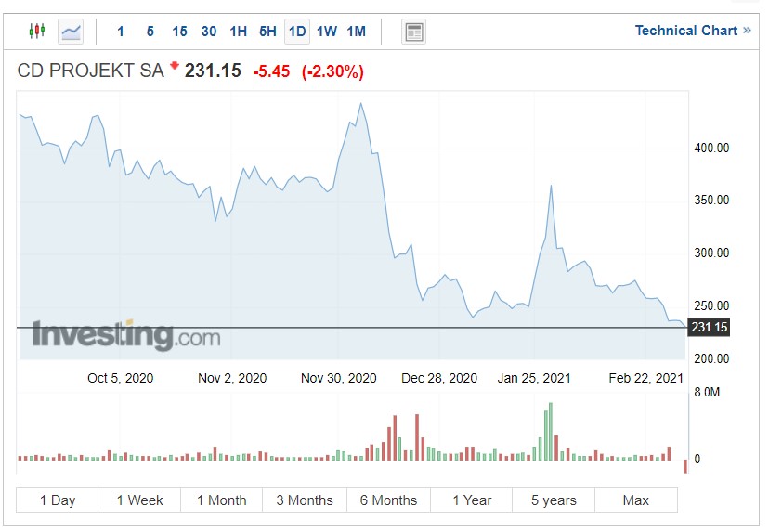Viewport: 769px width, 532px height.
Task: Click the (-2.30%) percent change
Action: pos(333,71)
